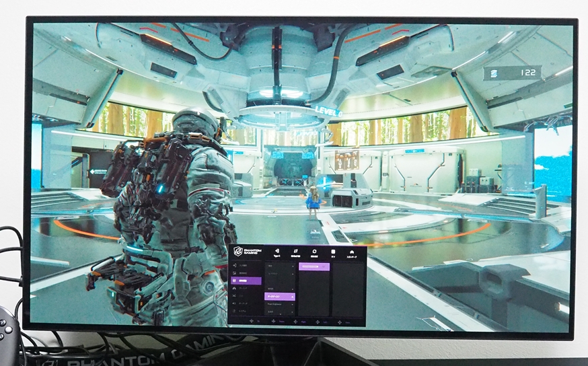Select the highlighted purple value option
This screenshot has width=588, height=366.
click(313, 266)
